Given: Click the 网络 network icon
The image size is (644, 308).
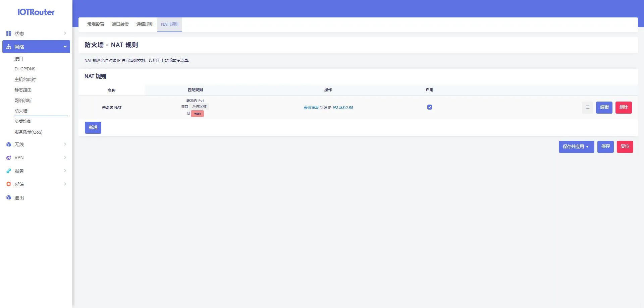Looking at the screenshot, I should [x=9, y=47].
